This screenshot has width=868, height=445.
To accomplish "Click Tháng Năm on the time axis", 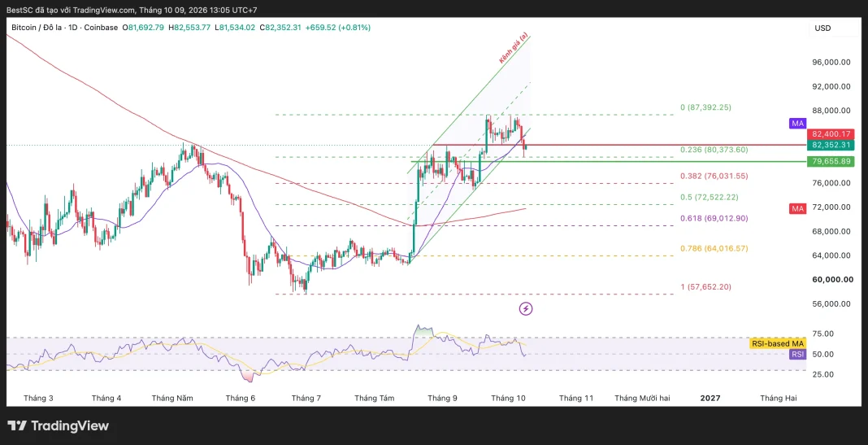I will tap(172, 398).
